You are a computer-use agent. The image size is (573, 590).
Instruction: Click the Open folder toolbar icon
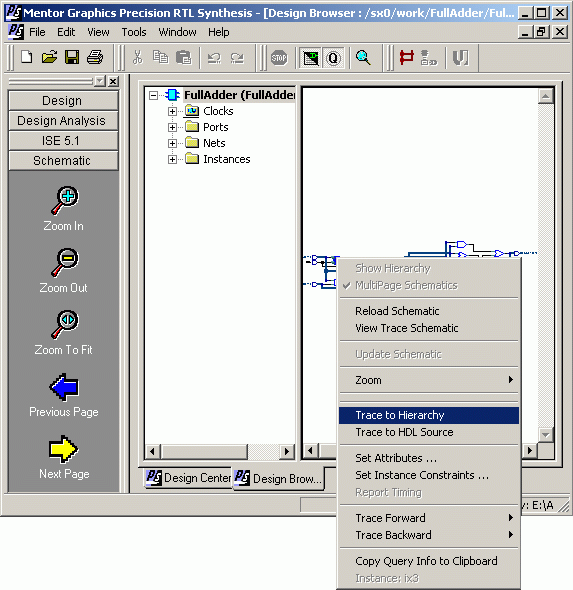click(49, 58)
